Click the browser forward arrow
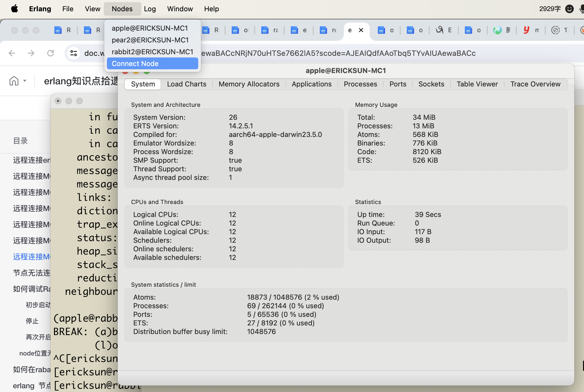This screenshot has width=584, height=392. (x=31, y=53)
